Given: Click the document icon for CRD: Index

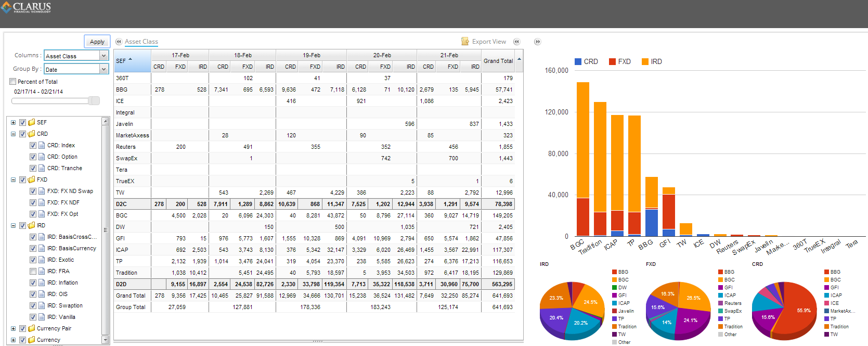Looking at the screenshot, I should (42, 145).
